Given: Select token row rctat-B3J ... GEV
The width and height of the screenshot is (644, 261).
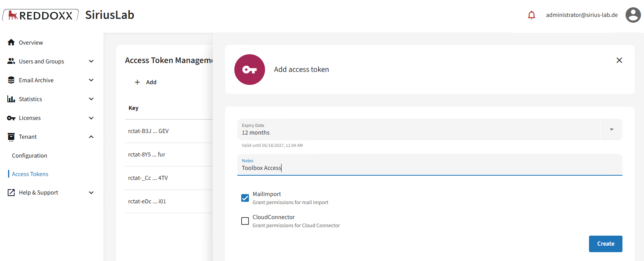Looking at the screenshot, I should [169, 131].
